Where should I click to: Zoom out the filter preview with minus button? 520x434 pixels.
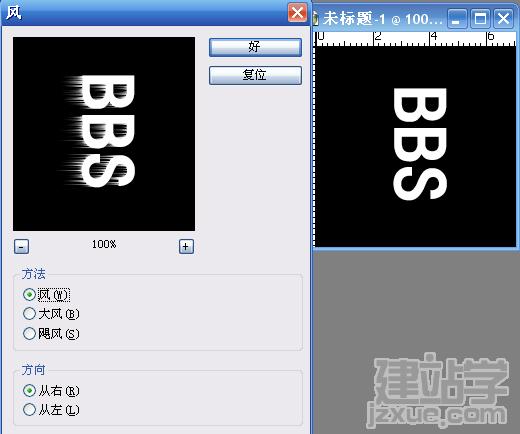21,247
